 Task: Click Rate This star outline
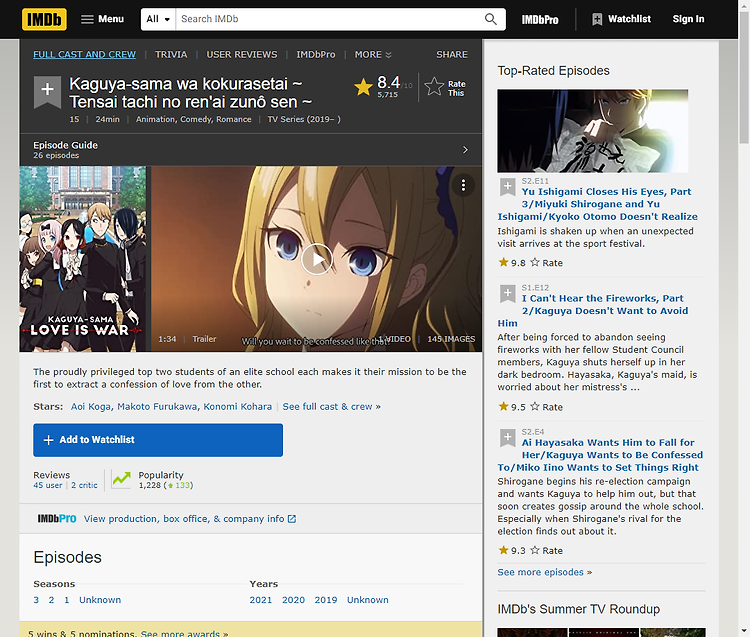pos(434,88)
